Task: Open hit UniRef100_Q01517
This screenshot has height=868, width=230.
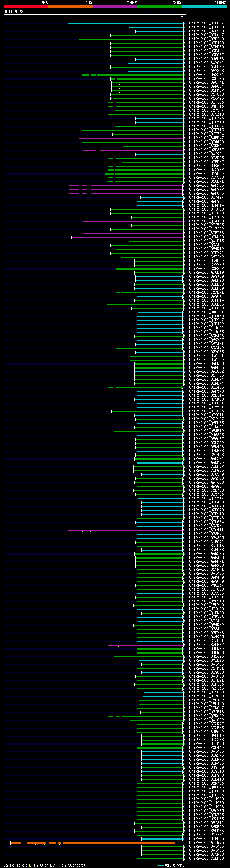Action: click(206, 498)
